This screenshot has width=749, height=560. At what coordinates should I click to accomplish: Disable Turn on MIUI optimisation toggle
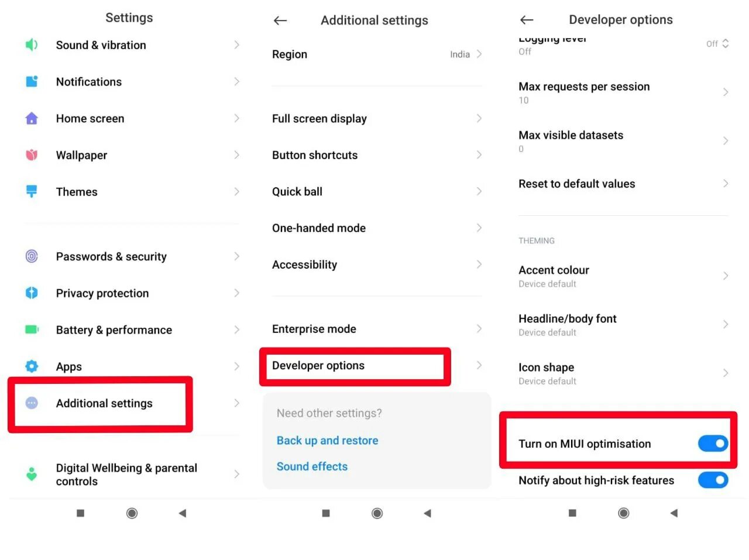tap(713, 444)
